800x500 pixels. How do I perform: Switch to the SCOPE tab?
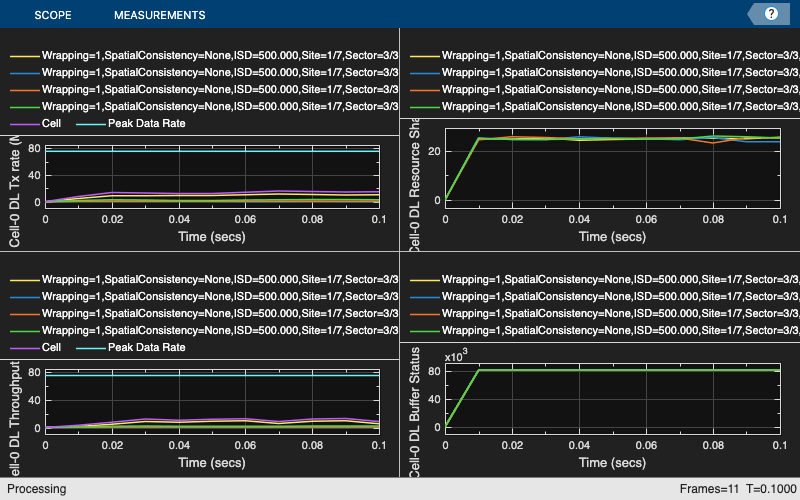(x=53, y=15)
